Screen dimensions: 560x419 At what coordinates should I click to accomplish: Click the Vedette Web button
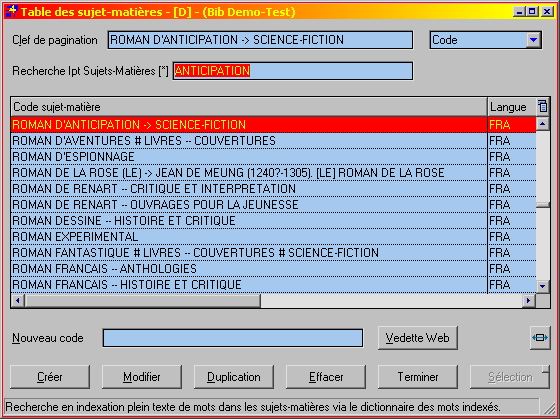point(418,338)
